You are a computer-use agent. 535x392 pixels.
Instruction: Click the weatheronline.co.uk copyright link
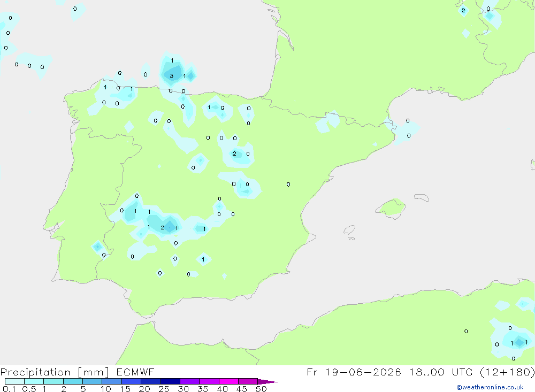(490, 387)
